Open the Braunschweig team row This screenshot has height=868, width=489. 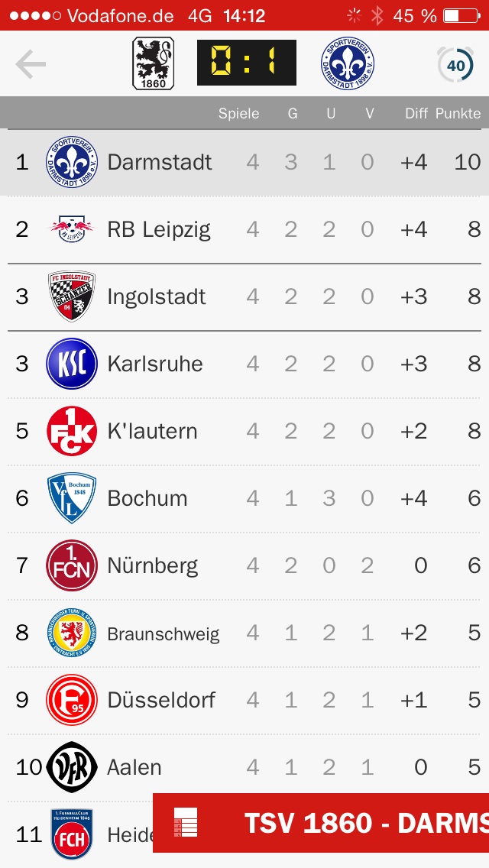coord(244,633)
